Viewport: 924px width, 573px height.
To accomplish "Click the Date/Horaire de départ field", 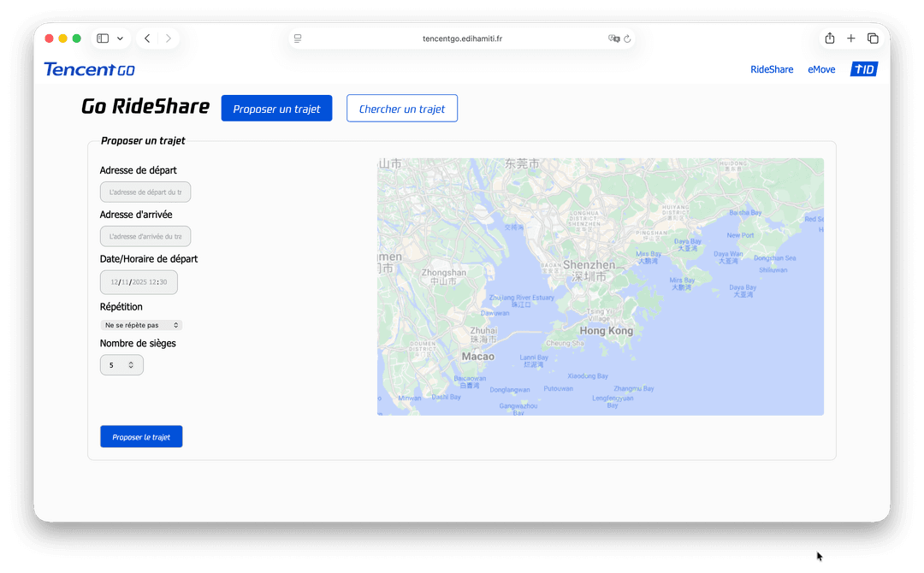I will (139, 281).
